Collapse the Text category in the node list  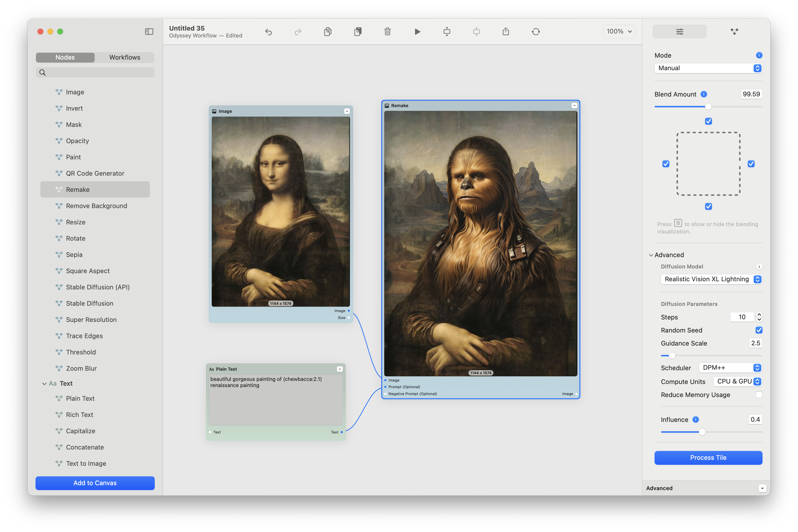[x=44, y=384]
